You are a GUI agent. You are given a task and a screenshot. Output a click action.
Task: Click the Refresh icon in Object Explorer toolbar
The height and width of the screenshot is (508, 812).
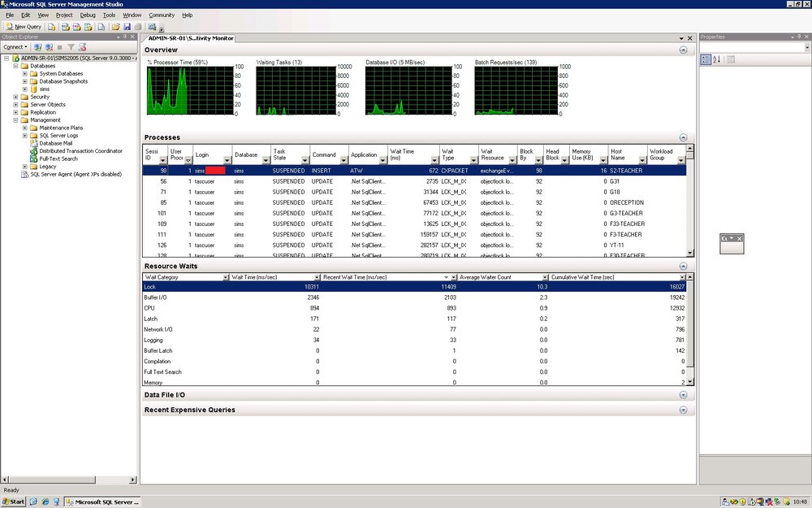click(82, 47)
